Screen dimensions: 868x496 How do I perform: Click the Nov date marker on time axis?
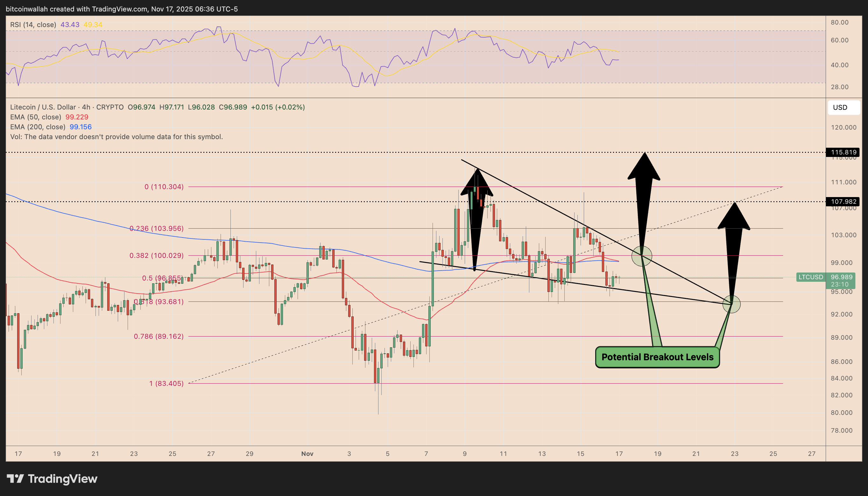click(x=307, y=454)
